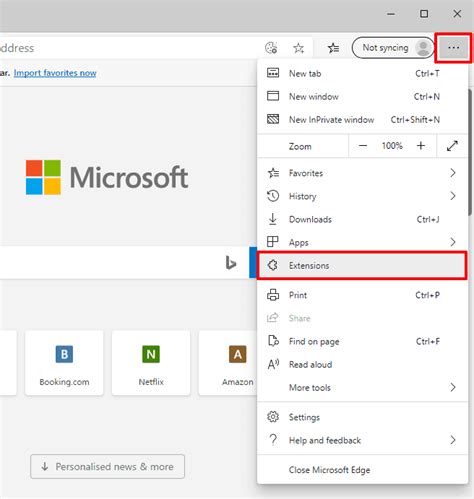Click the Apps grid icon
The image size is (474, 499).
click(x=273, y=242)
